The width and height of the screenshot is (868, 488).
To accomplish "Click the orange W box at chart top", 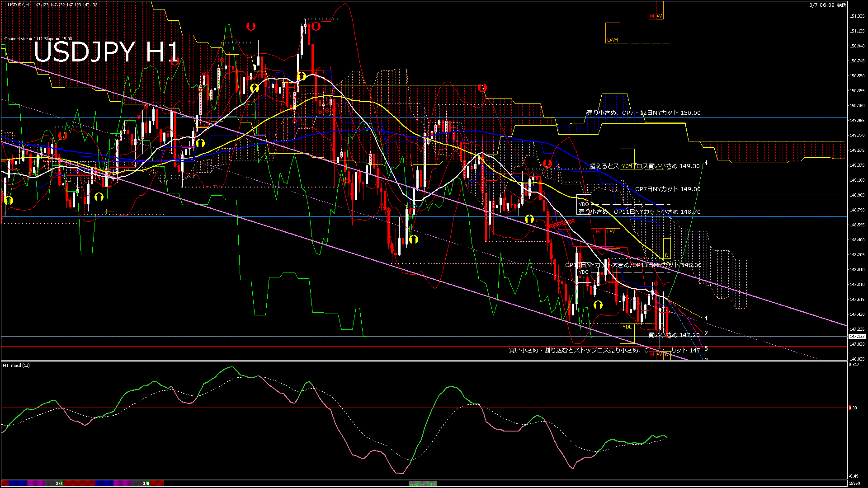I will pos(659,10).
